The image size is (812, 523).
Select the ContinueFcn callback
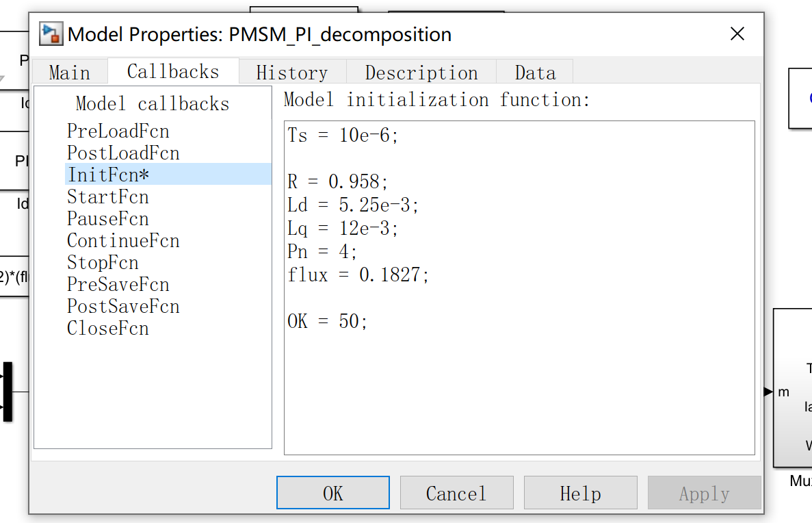click(x=123, y=240)
